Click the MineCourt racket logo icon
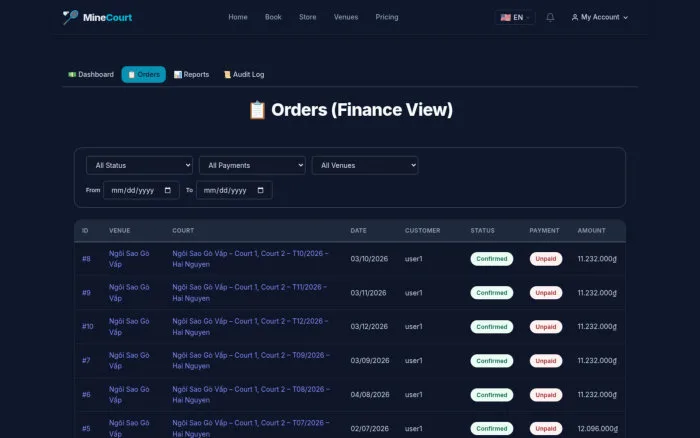The image size is (700, 438). coord(70,17)
